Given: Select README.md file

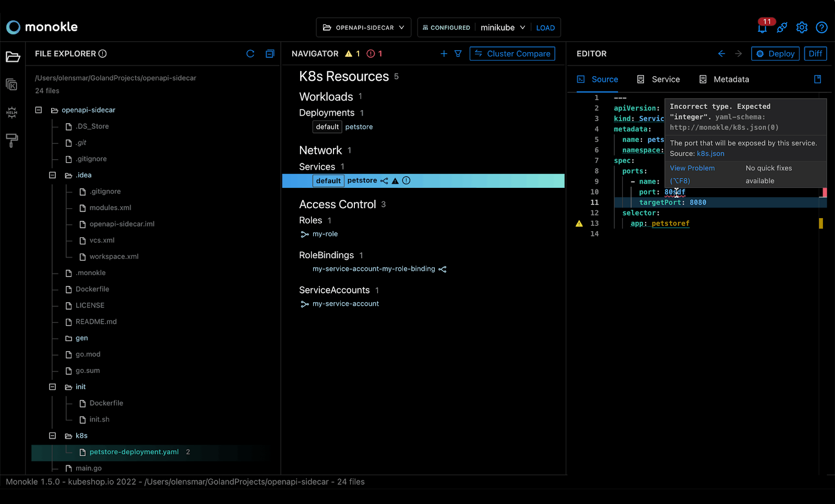Looking at the screenshot, I should [x=96, y=322].
